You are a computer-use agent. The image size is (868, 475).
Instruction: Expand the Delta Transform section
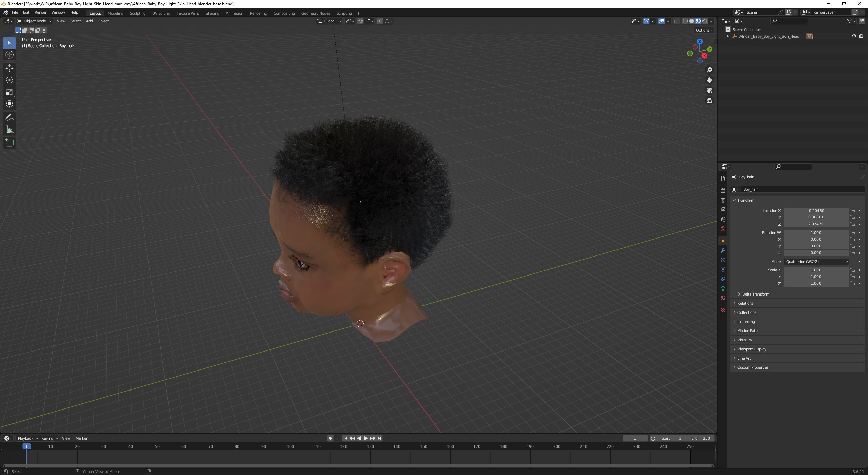tap(739, 294)
